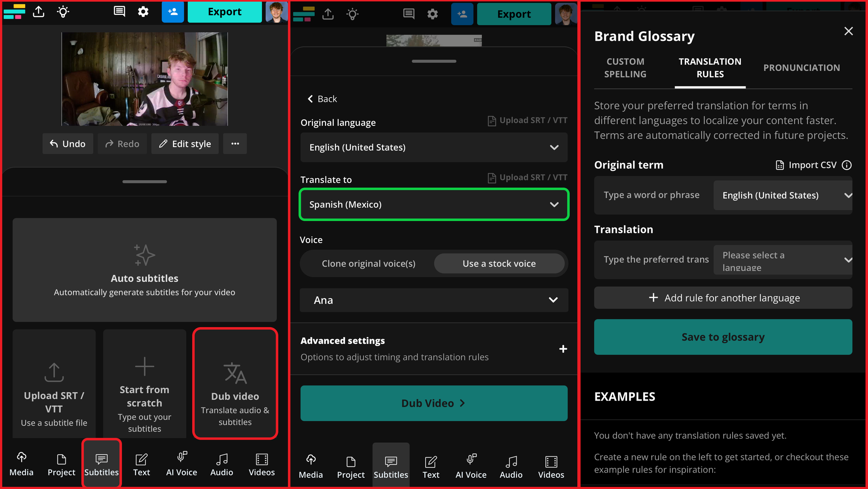
Task: Switch to the Custom Spelling tab
Action: pos(625,68)
